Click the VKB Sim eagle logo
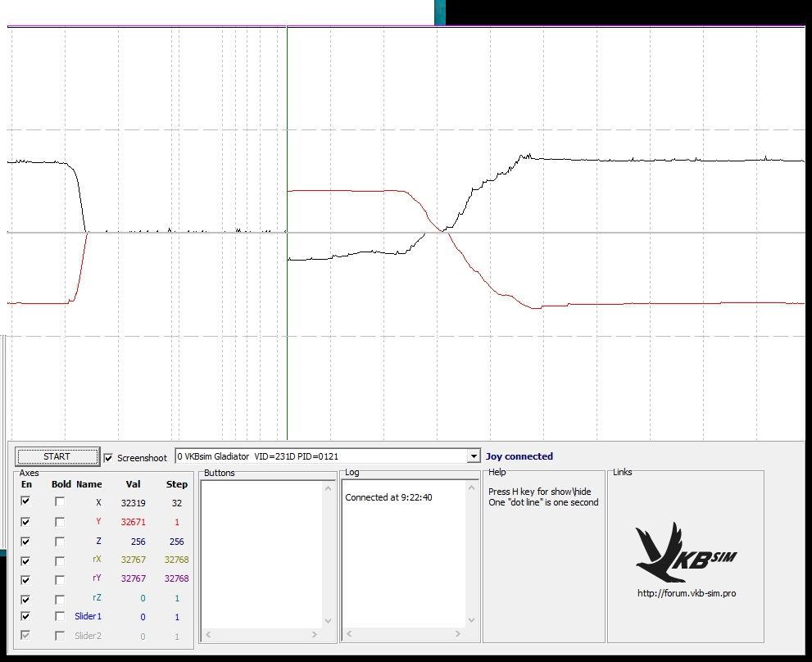812x662 pixels. pyautogui.click(x=685, y=553)
